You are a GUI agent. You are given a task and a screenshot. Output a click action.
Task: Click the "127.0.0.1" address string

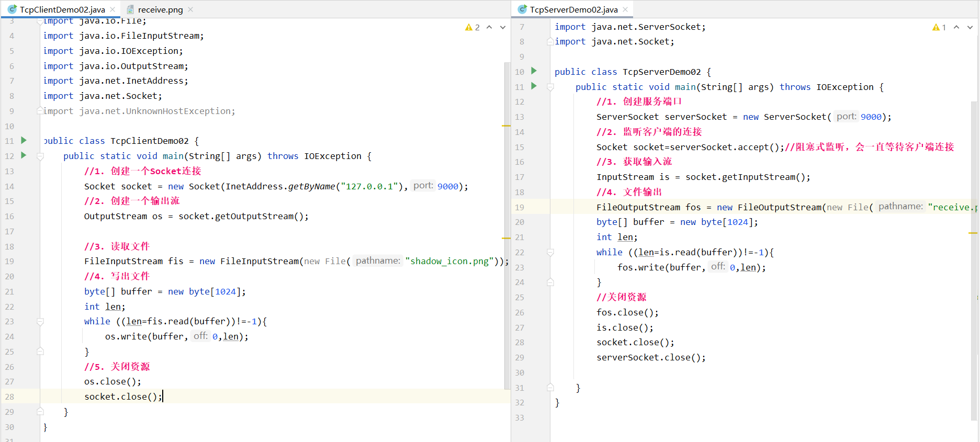pos(369,186)
